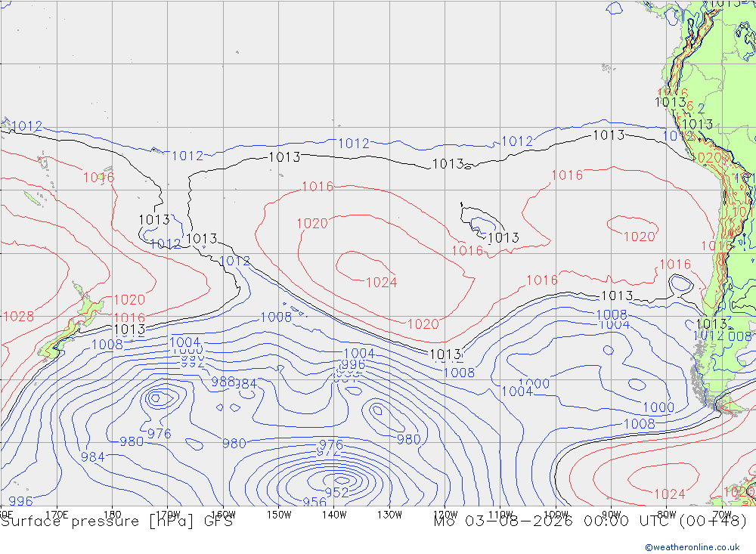Select the 1013 label beside New Zealand's South Island

[130, 330]
